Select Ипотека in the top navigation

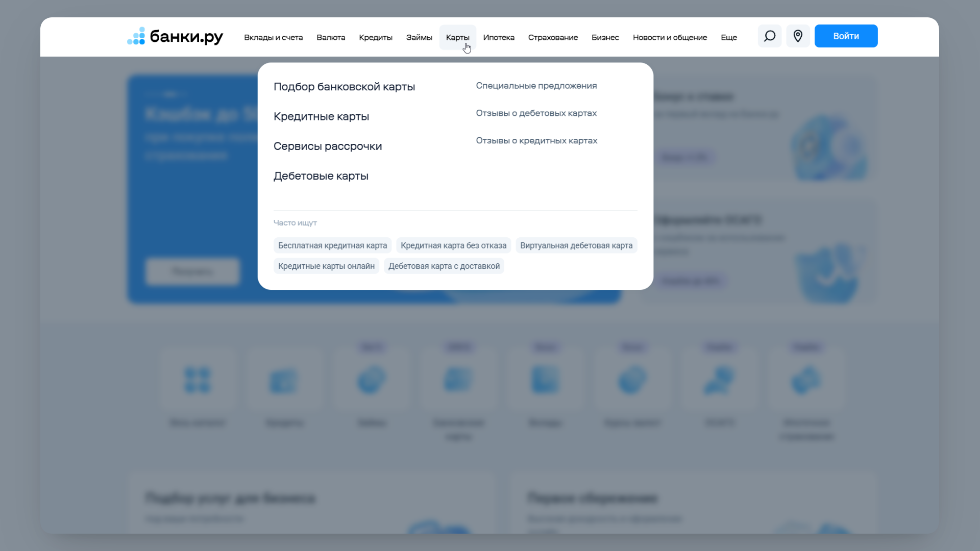pos(498,37)
